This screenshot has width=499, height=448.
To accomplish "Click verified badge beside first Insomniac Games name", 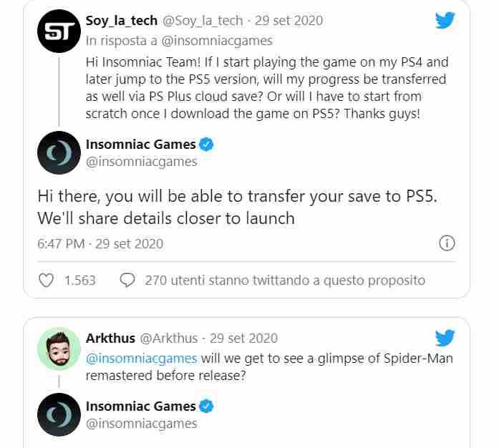I will tap(206, 145).
